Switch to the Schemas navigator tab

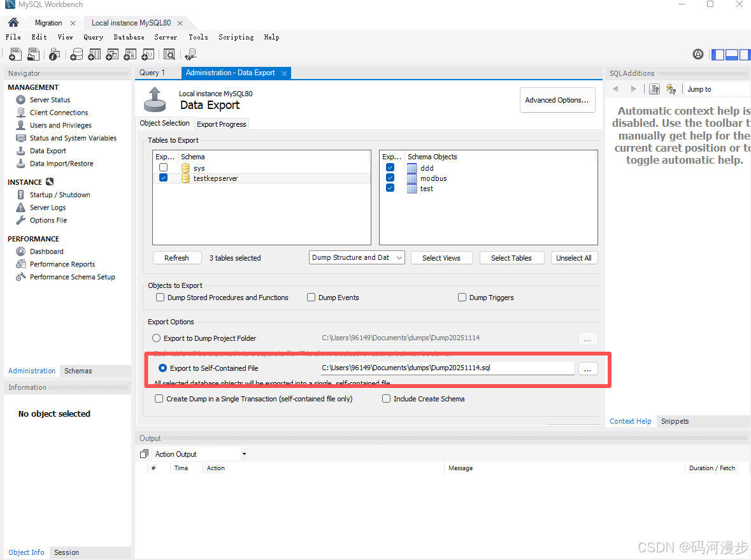click(x=78, y=371)
